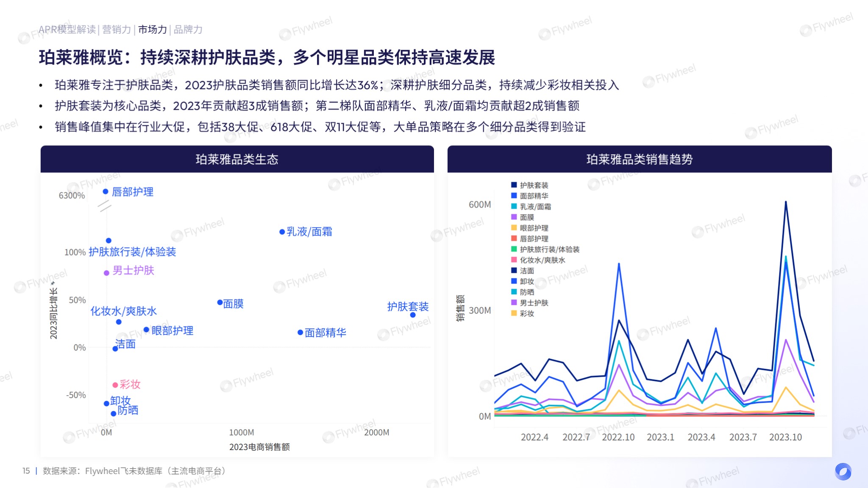868x488 pixels.
Task: Click the 珀莱雅品类销售趋势 panel header
Action: 640,159
